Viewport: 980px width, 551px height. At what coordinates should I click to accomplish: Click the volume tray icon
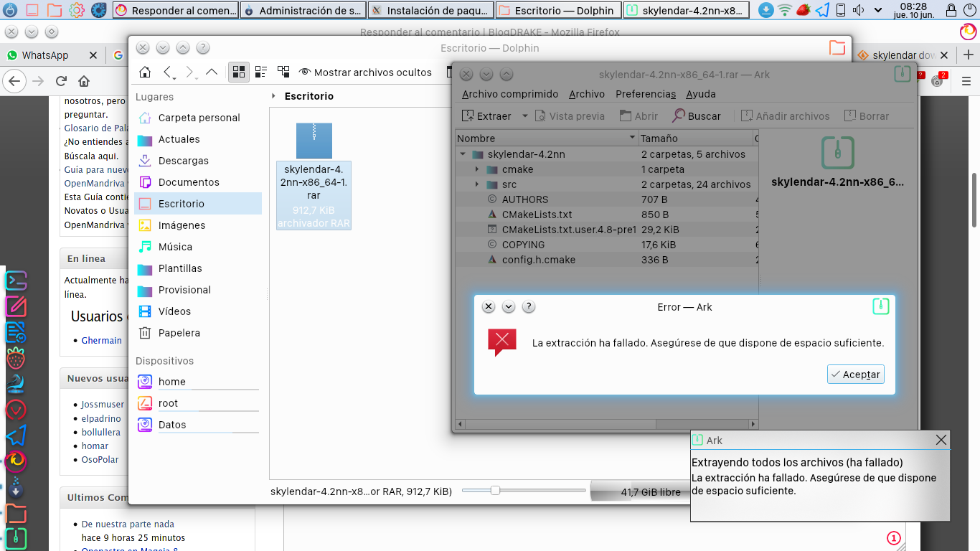pyautogui.click(x=860, y=10)
